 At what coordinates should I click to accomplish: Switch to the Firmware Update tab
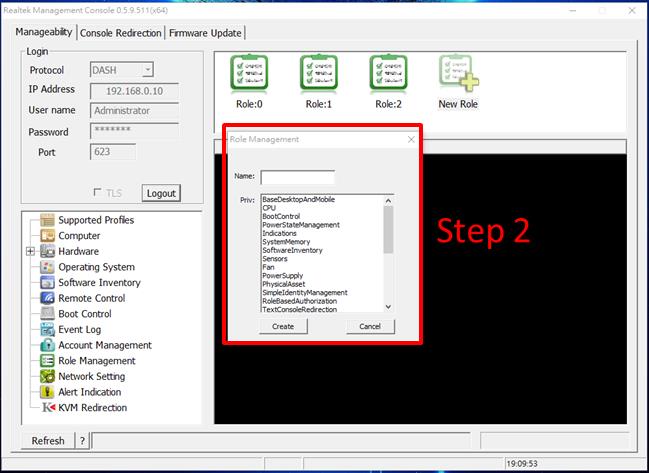tap(205, 33)
